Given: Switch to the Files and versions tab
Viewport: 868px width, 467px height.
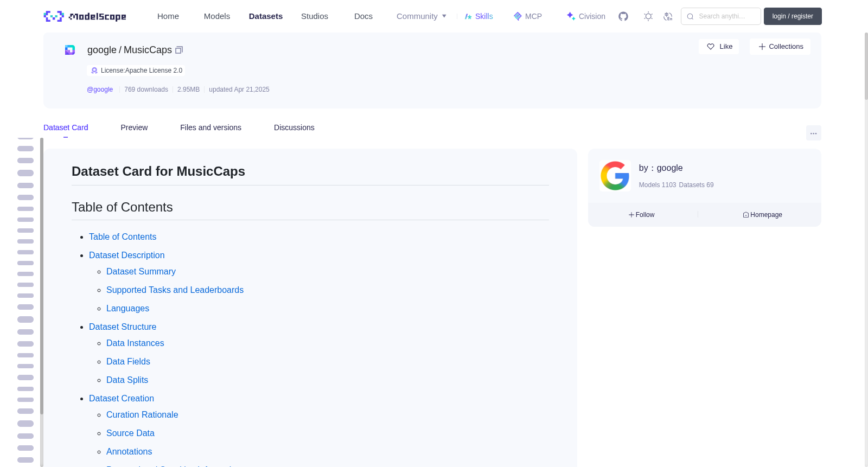Looking at the screenshot, I should 210,127.
